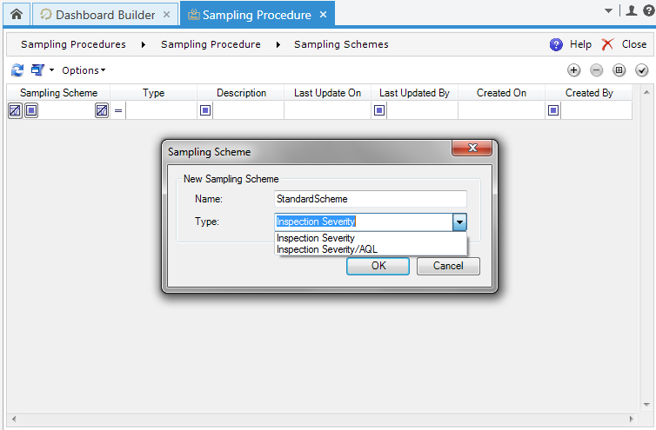
Task: Close the Sampling Scheme dialog
Action: (472, 148)
